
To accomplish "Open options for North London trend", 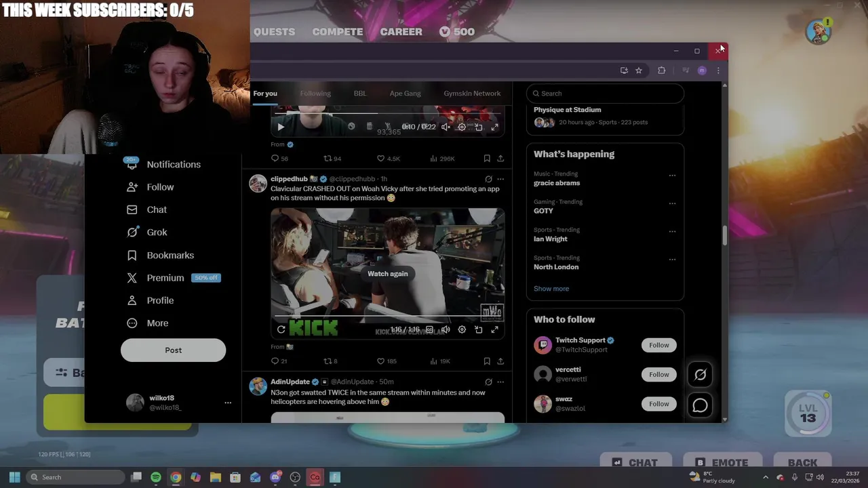I will coord(672,260).
